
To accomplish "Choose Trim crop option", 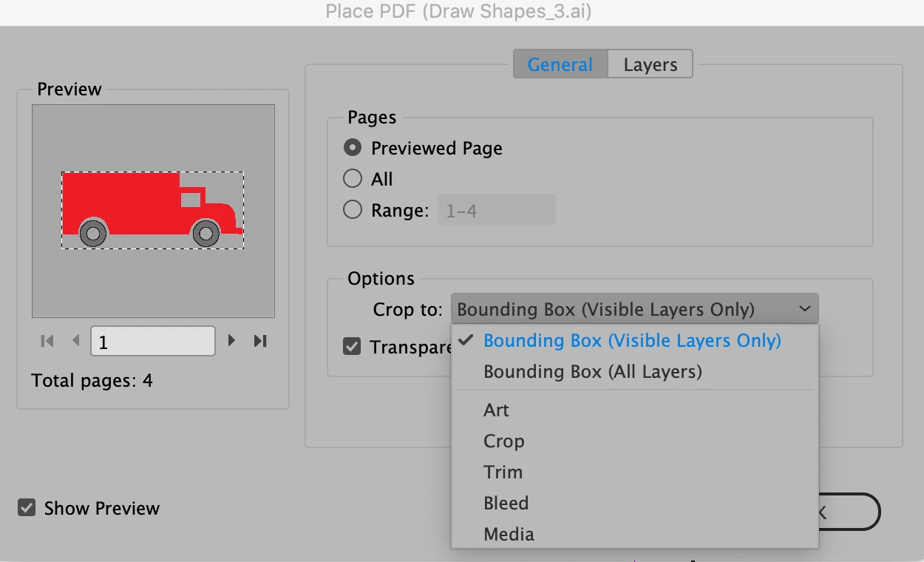I will pyautogui.click(x=634, y=472).
